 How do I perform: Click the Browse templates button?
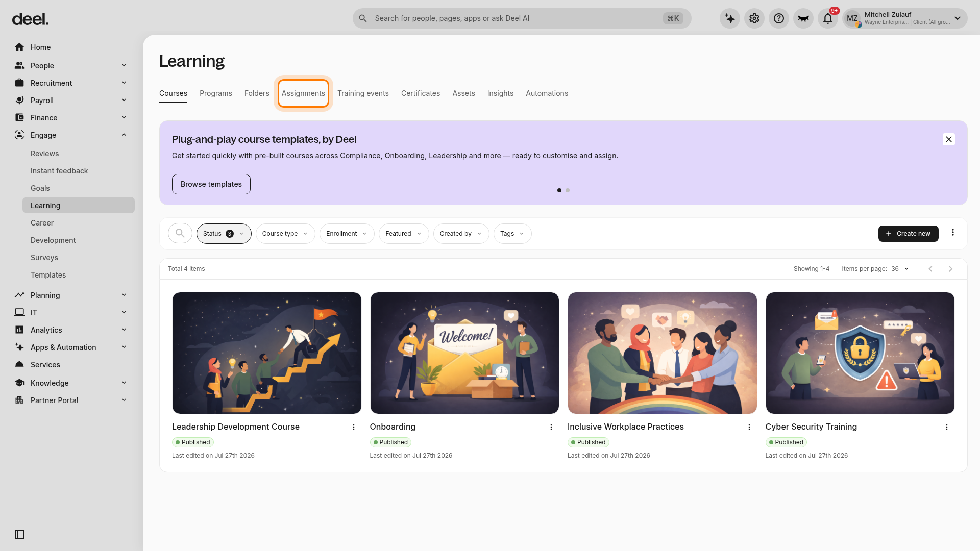(x=211, y=184)
